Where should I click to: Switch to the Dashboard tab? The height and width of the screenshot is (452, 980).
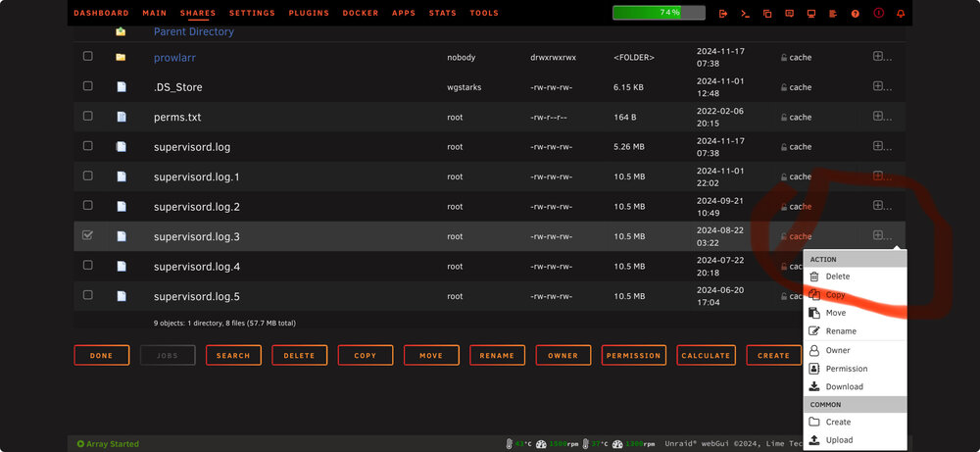(x=101, y=13)
